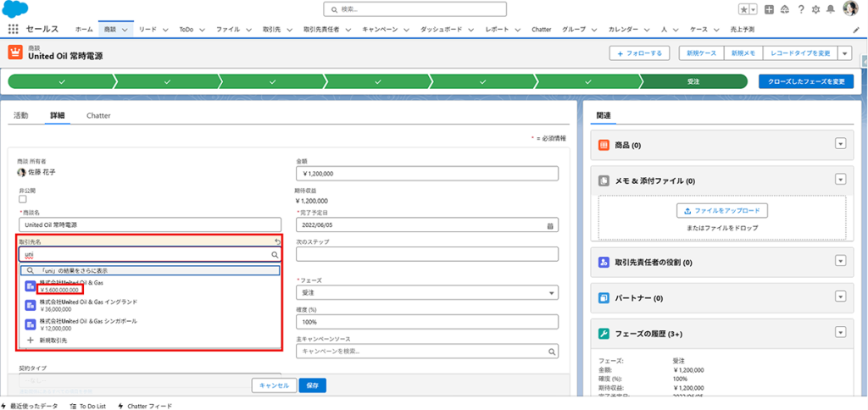Open the Chatter フィード utility item
This screenshot has height=410, width=868.
click(x=144, y=406)
